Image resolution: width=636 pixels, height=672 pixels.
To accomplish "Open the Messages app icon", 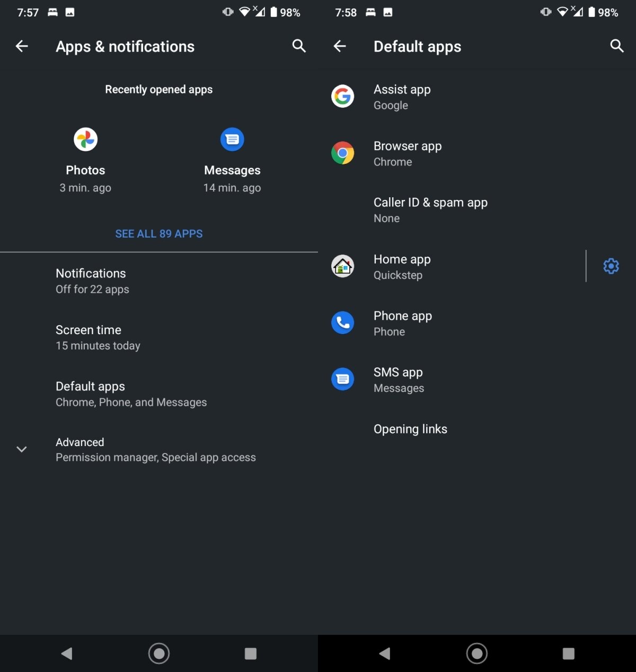I will pyautogui.click(x=232, y=139).
